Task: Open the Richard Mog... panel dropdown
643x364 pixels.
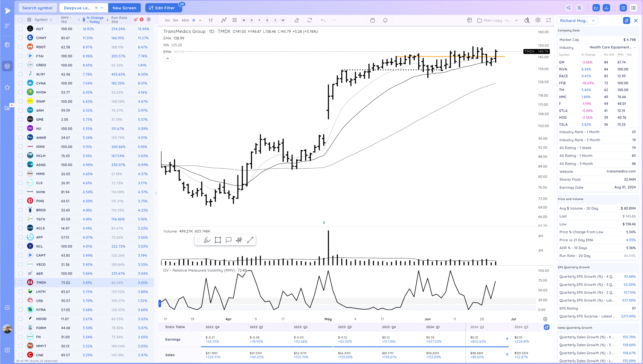Action: pyautogui.click(x=593, y=21)
